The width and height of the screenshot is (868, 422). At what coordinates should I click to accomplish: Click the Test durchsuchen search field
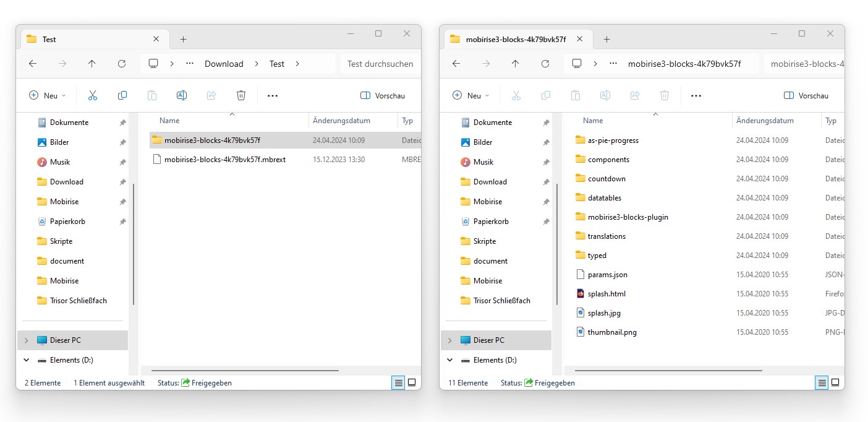tap(380, 64)
